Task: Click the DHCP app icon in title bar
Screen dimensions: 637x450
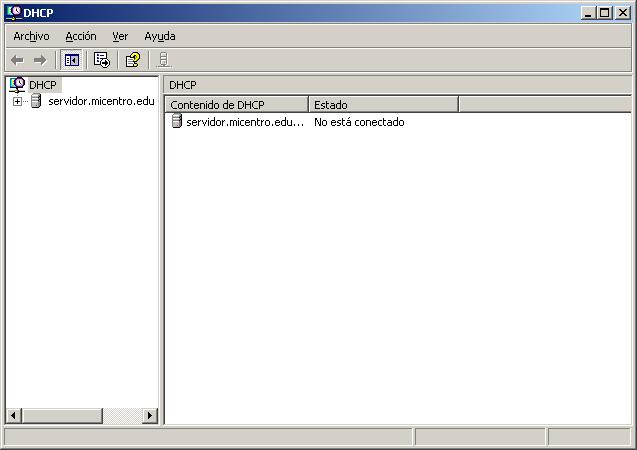Action: [12, 13]
